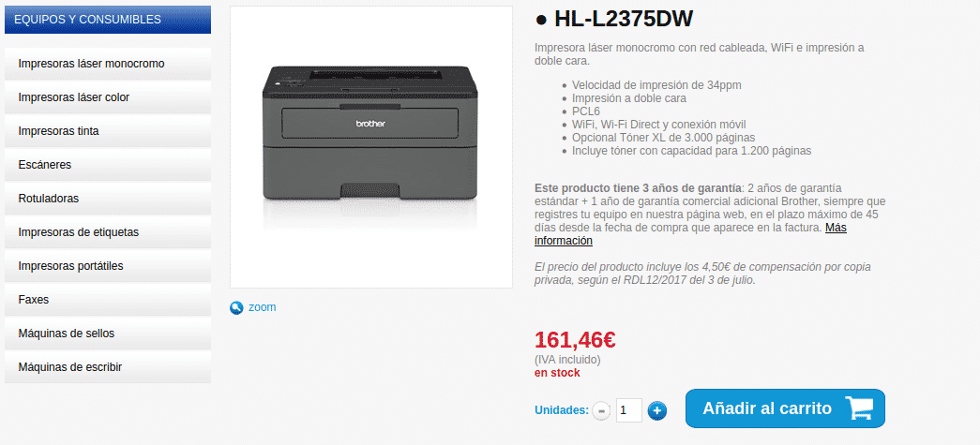Select Impresoras láser color category

(x=108, y=97)
